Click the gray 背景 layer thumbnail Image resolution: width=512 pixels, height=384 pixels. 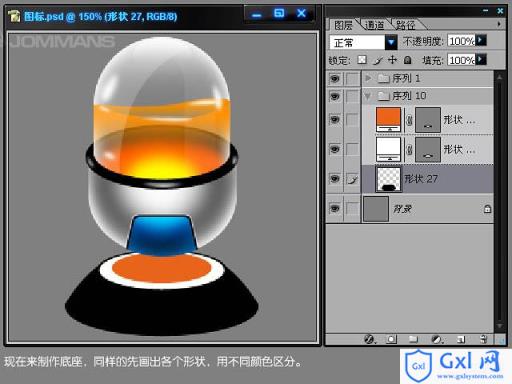click(376, 209)
